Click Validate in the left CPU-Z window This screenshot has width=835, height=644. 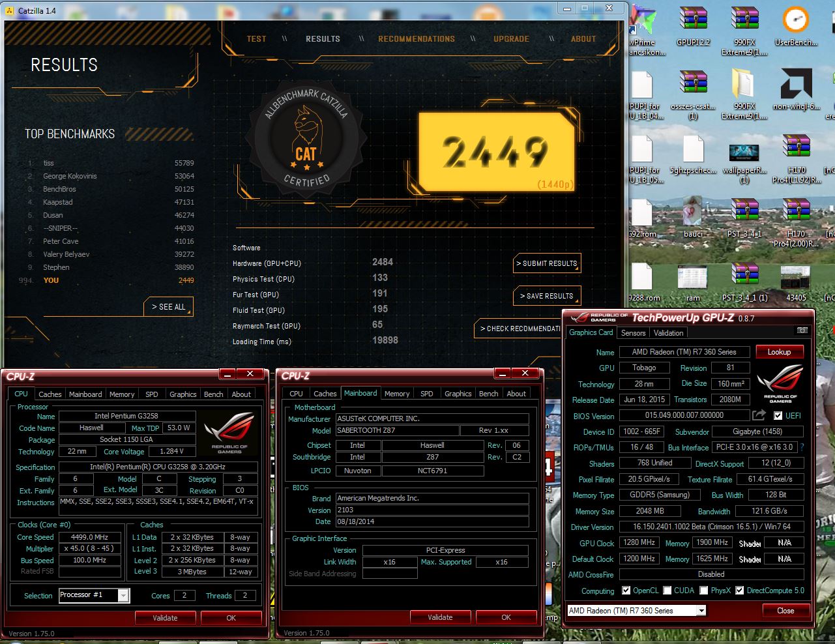point(165,617)
